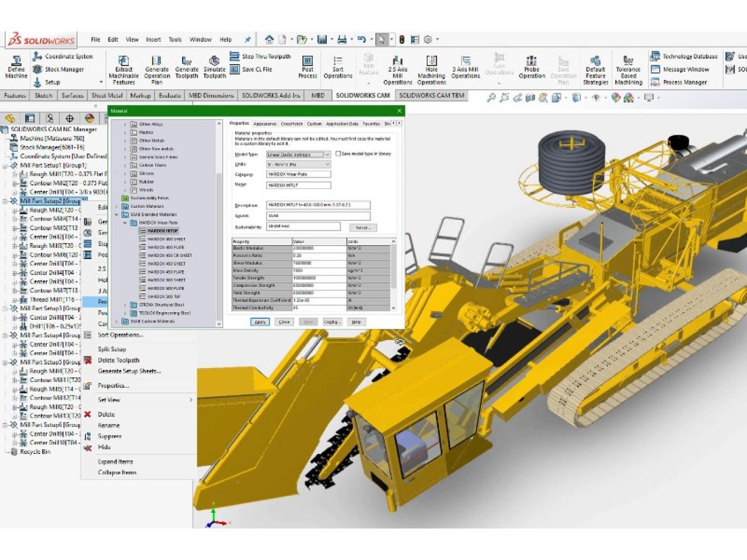The height and width of the screenshot is (560, 747).
Task: Open Hole Machining Operations
Action: click(x=431, y=70)
